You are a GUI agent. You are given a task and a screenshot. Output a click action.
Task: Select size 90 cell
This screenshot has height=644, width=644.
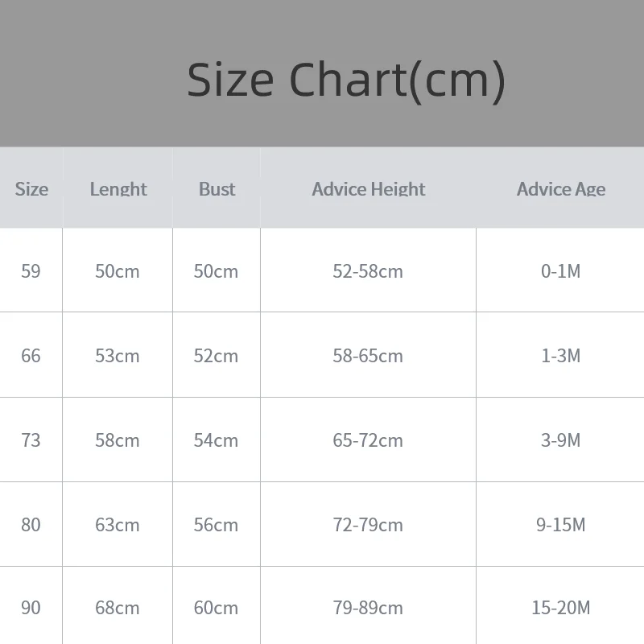coord(31,608)
